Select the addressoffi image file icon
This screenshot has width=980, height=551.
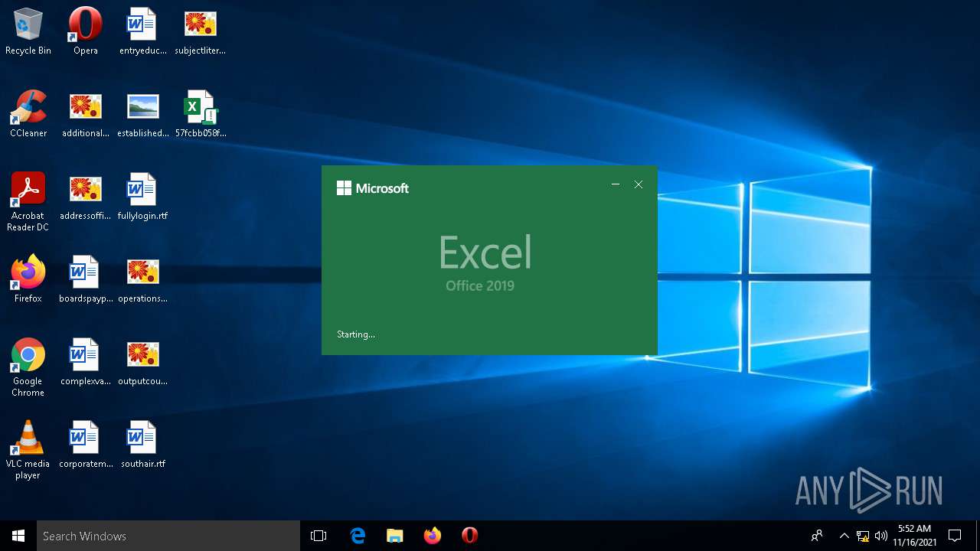(x=86, y=197)
